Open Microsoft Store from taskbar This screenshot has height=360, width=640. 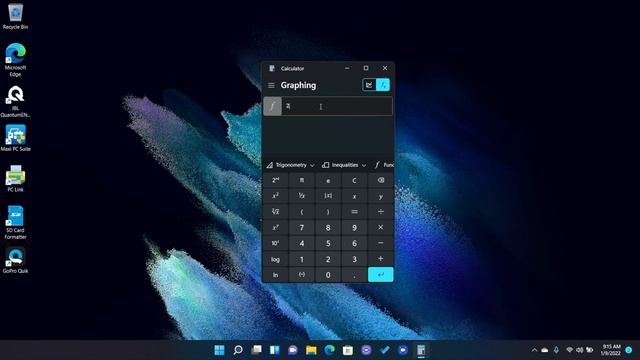click(348, 350)
